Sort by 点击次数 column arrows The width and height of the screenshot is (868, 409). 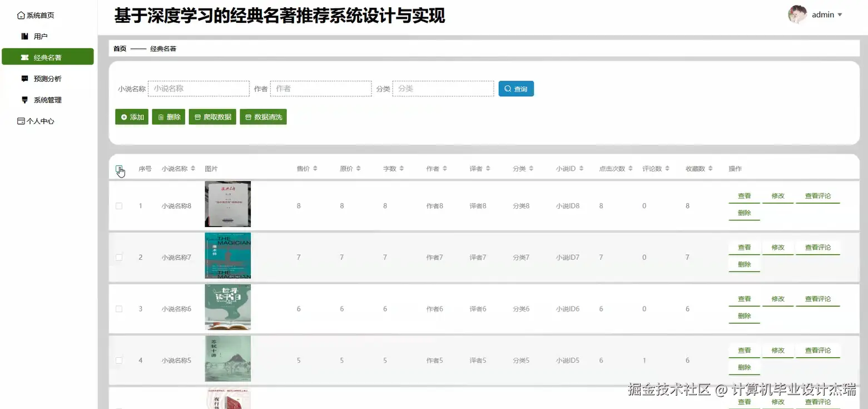pos(631,169)
